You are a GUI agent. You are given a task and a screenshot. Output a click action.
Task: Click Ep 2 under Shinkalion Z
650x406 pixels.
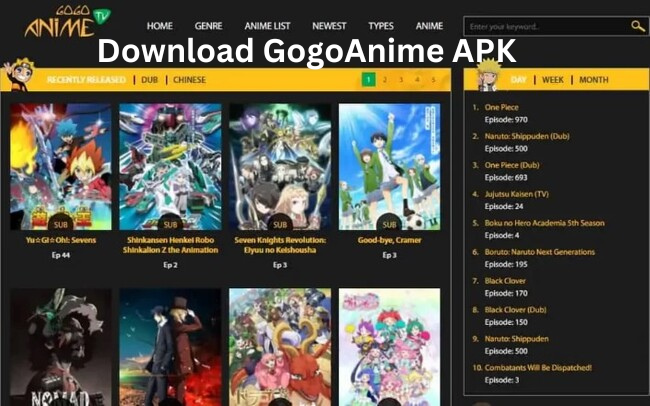(x=170, y=265)
